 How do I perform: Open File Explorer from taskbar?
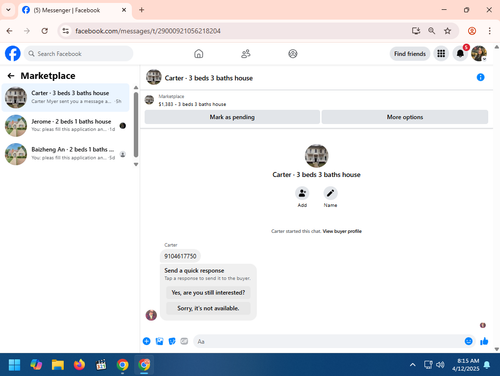tap(58, 365)
